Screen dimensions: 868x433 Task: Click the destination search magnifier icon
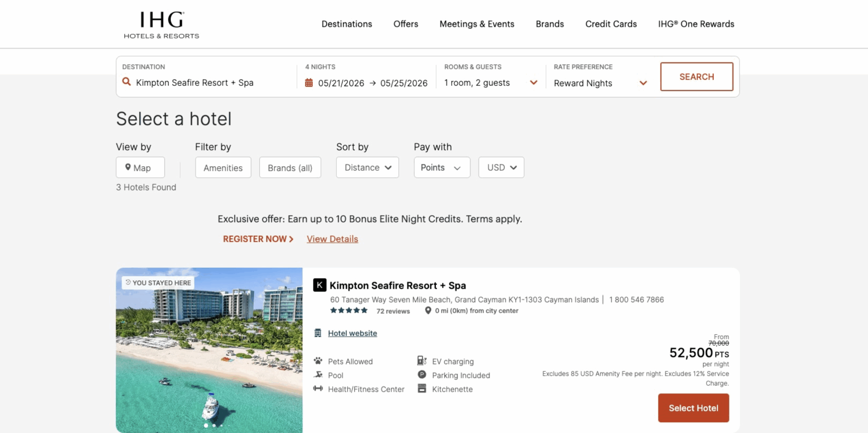[x=126, y=82]
